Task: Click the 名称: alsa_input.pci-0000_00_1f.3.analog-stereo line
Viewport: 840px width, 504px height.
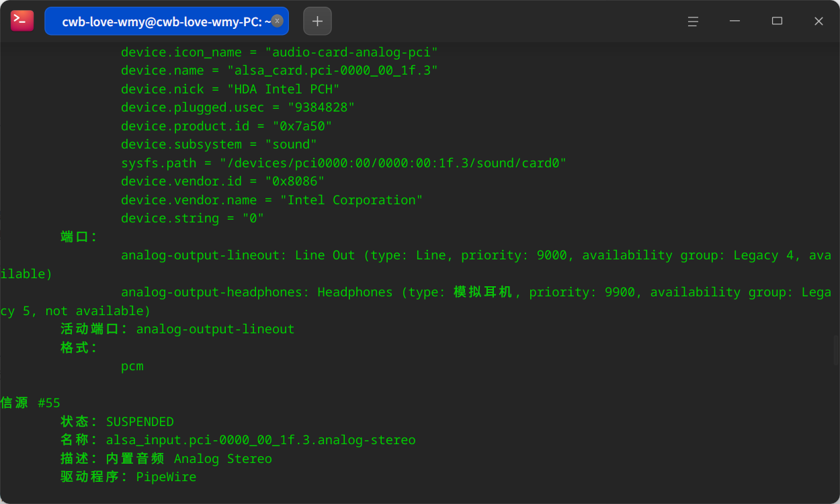Action: (x=238, y=440)
